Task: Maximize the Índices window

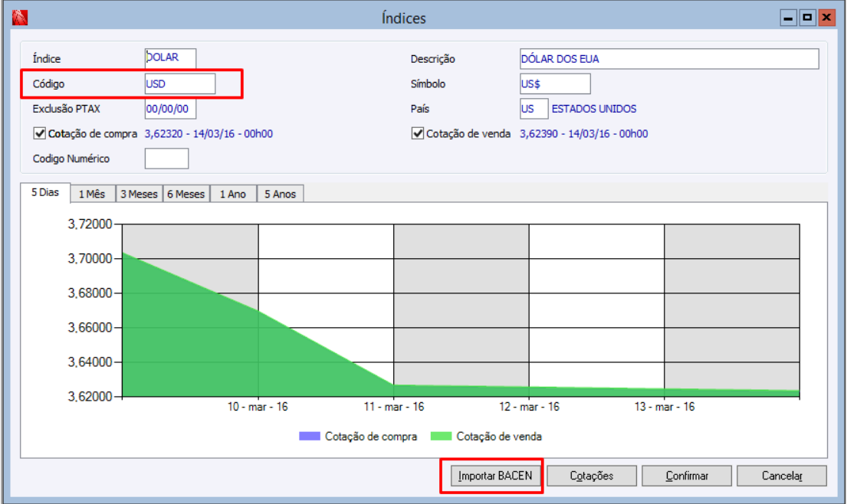Action: [x=807, y=18]
